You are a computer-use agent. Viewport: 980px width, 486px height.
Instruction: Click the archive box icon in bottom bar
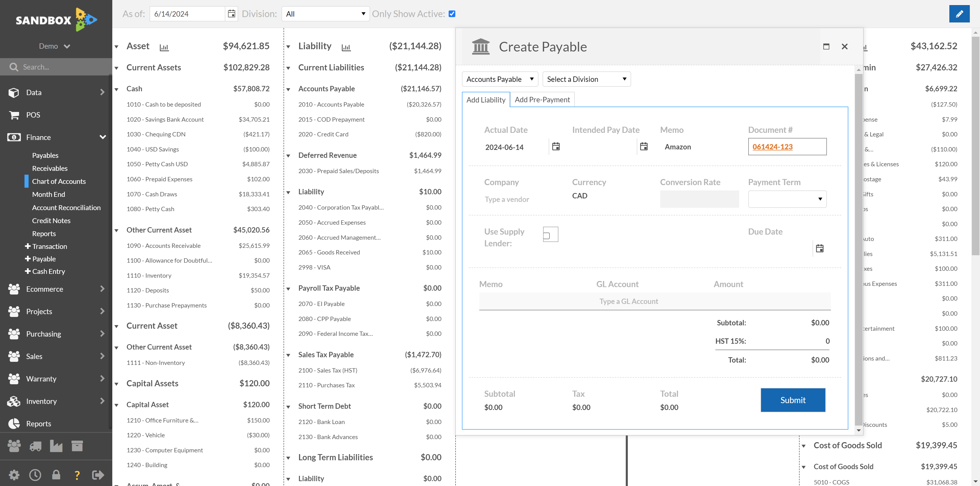(77, 446)
